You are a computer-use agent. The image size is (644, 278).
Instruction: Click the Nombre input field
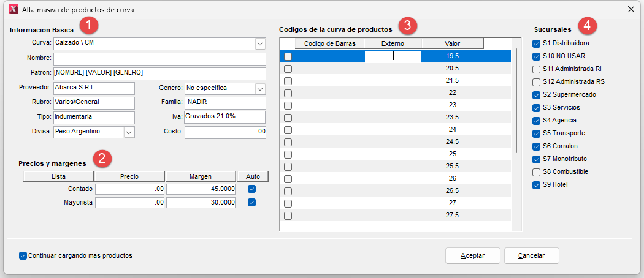coord(159,59)
